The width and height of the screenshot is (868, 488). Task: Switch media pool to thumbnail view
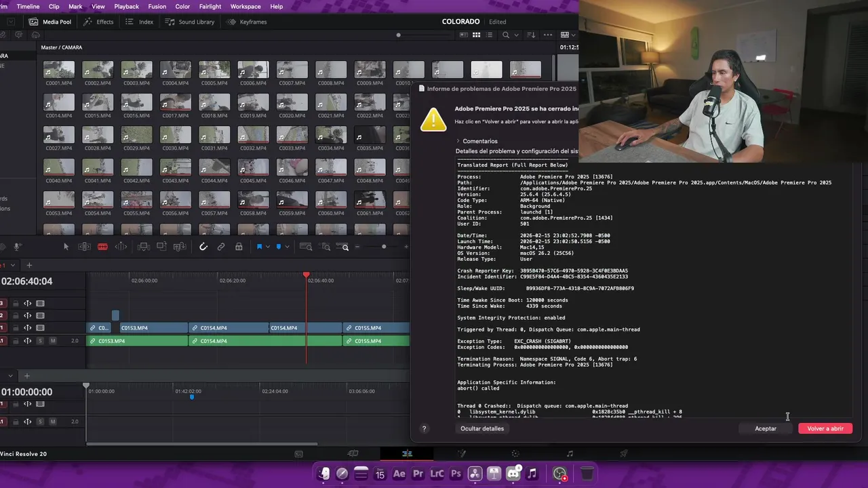pos(477,35)
